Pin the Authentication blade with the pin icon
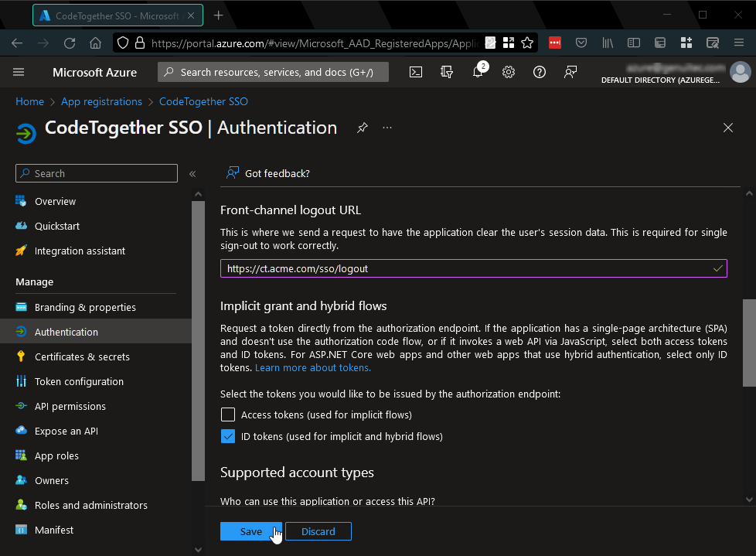The height and width of the screenshot is (556, 756). (362, 128)
